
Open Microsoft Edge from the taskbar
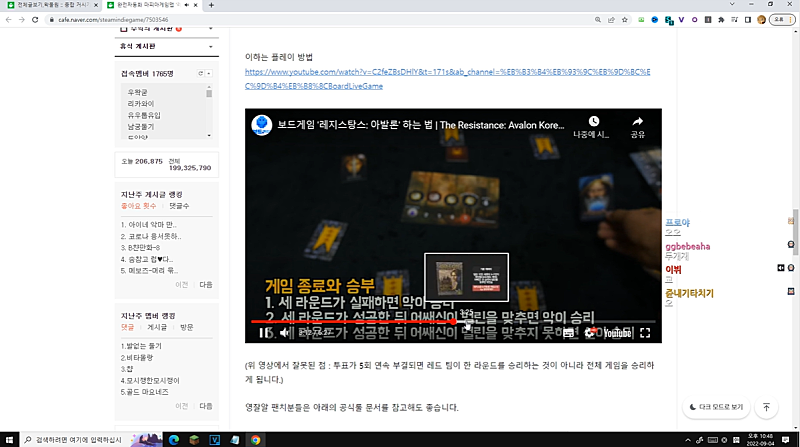173,439
